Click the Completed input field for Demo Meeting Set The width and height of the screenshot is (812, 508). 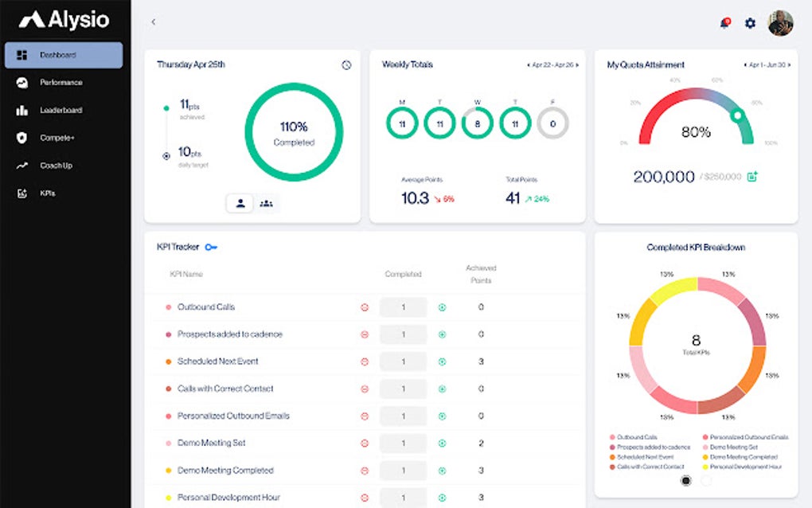coord(403,443)
